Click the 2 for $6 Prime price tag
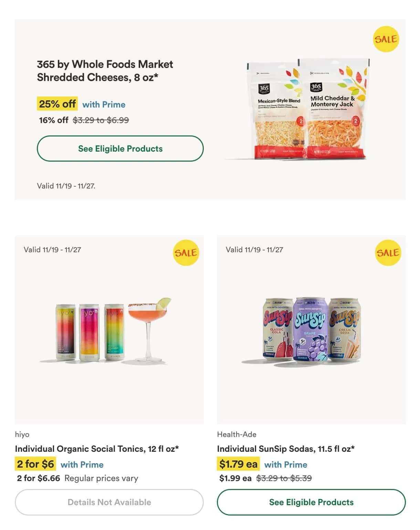This screenshot has width=420, height=530. (x=35, y=464)
